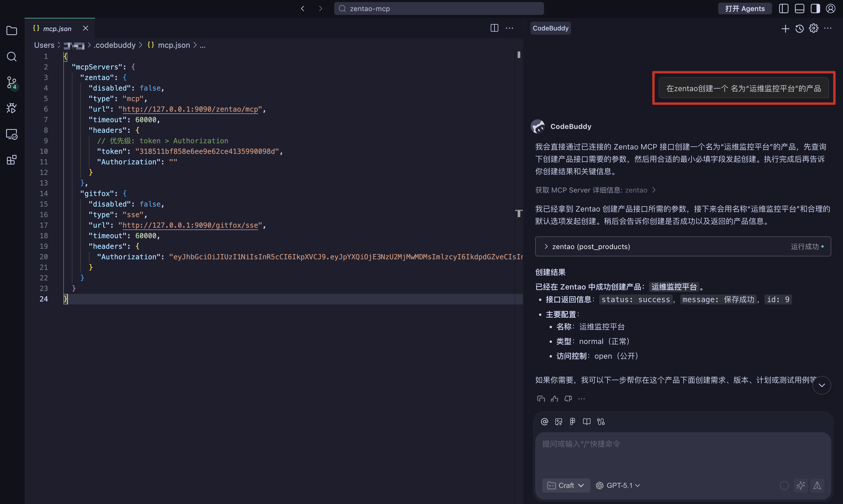843x504 pixels.
Task: Open CodeBuddy settings gear icon
Action: point(813,28)
